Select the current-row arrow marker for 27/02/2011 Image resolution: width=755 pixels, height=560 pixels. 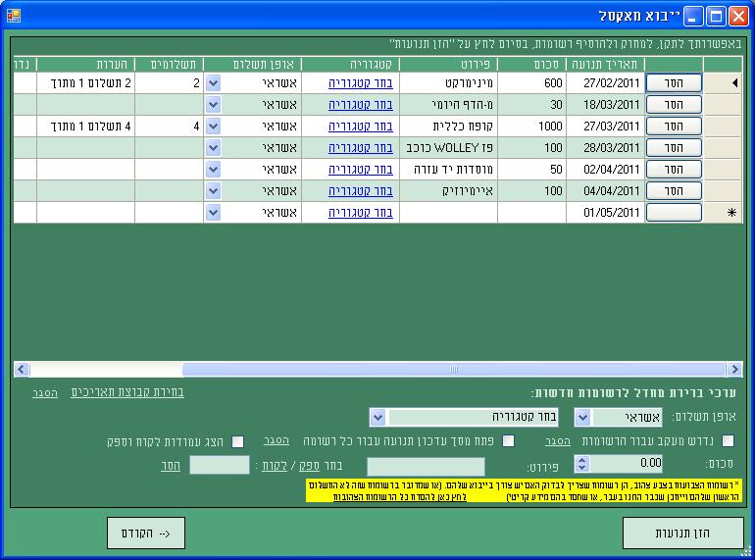pos(734,82)
